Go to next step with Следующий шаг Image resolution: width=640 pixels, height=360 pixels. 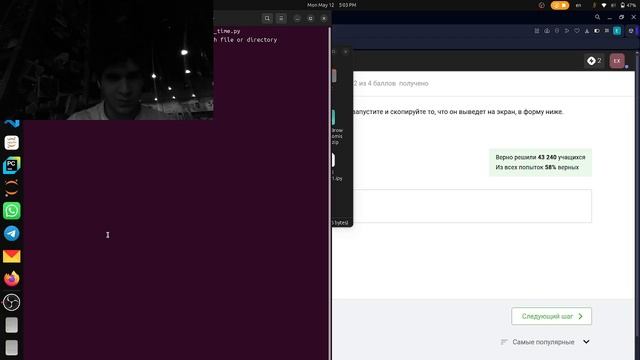click(551, 316)
